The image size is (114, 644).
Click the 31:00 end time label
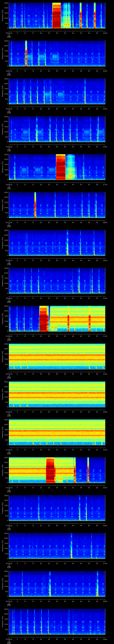click(105, 336)
